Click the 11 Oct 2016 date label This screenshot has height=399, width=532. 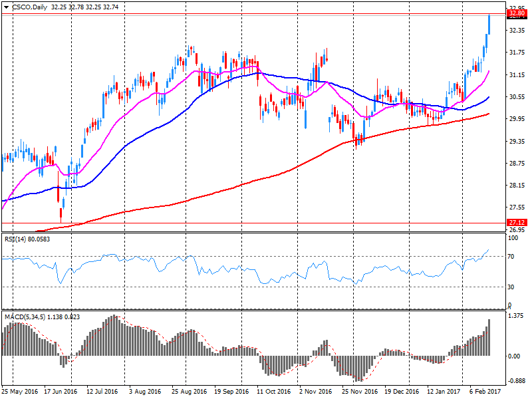tap(274, 391)
